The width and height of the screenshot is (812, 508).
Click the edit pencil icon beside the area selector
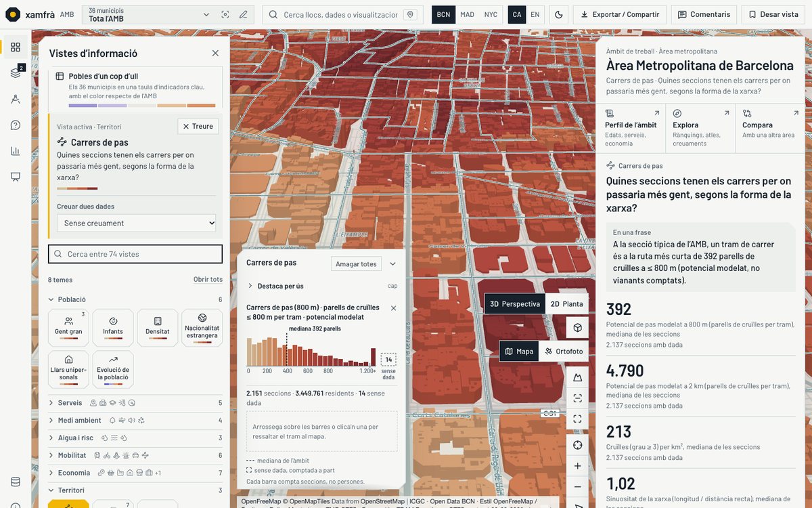[244, 14]
